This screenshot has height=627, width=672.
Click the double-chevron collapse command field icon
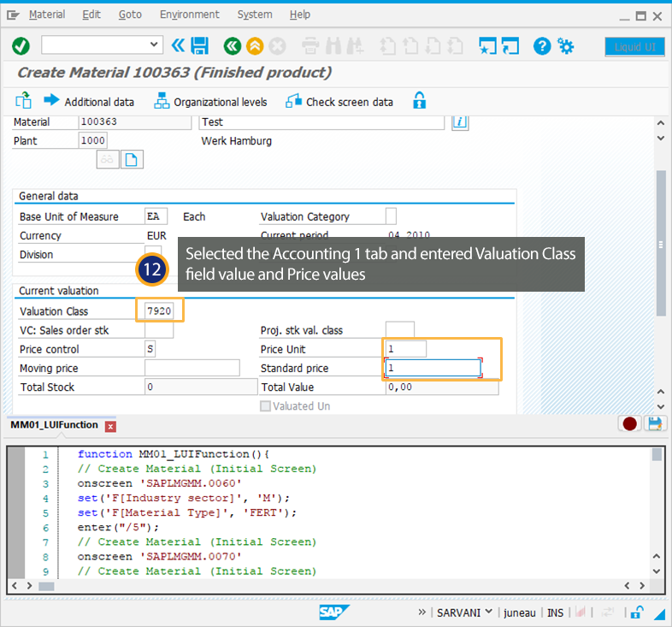click(179, 45)
